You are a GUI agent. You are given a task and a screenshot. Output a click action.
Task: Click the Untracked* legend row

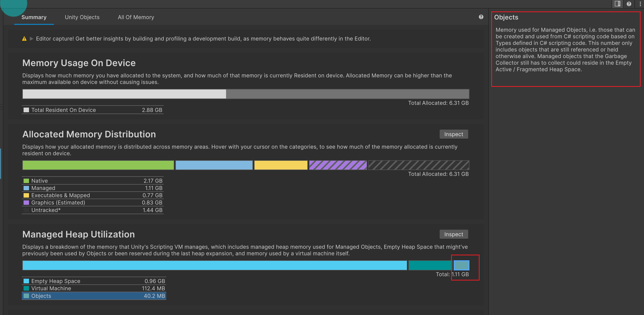pyautogui.click(x=93, y=210)
